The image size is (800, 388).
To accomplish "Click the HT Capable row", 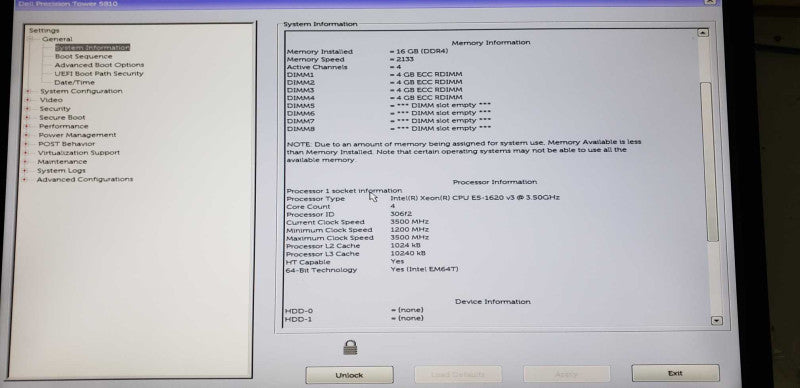I will coord(345,261).
